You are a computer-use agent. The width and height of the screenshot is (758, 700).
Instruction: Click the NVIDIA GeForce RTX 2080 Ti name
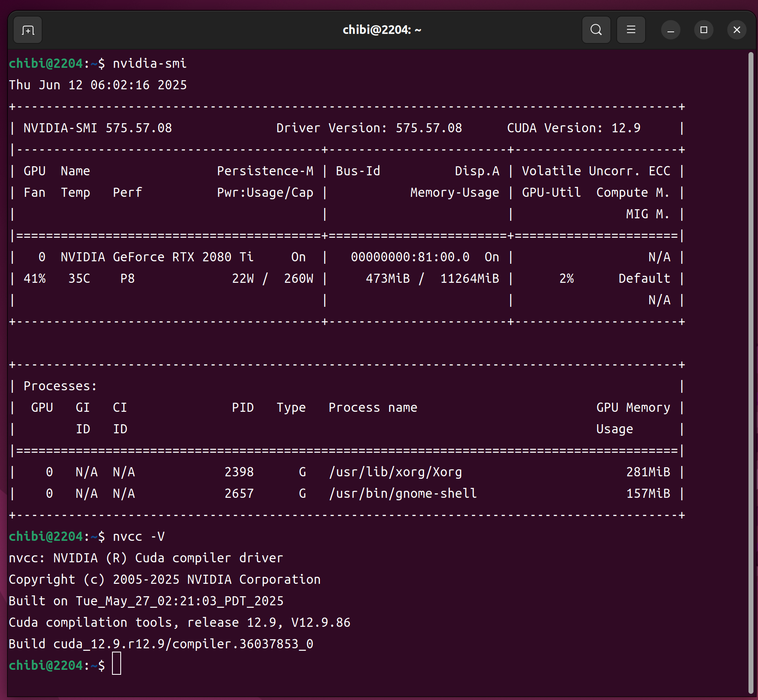coord(157,257)
